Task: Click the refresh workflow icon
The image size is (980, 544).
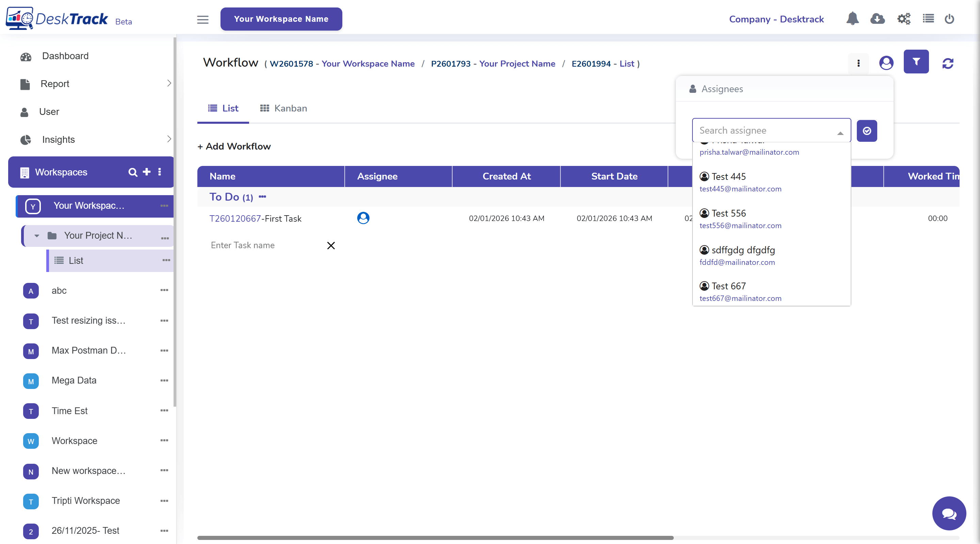Action: 947,63
